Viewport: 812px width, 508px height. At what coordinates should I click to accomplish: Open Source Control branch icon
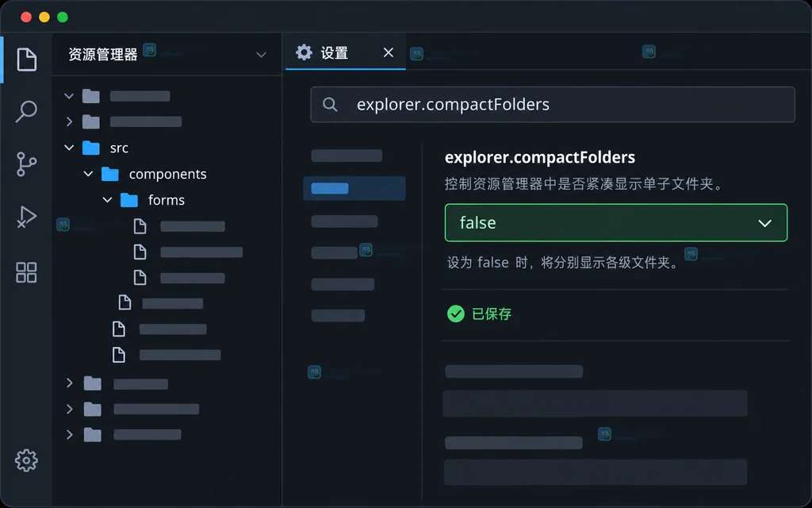(26, 164)
